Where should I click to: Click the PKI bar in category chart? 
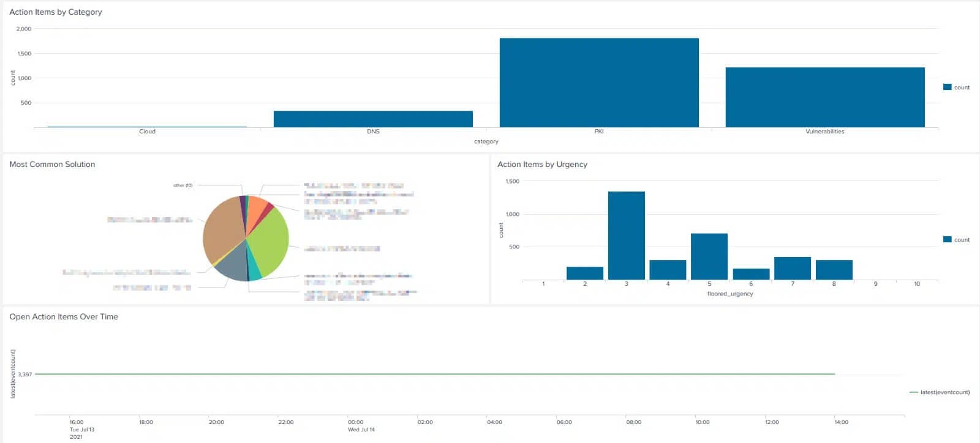[598, 83]
